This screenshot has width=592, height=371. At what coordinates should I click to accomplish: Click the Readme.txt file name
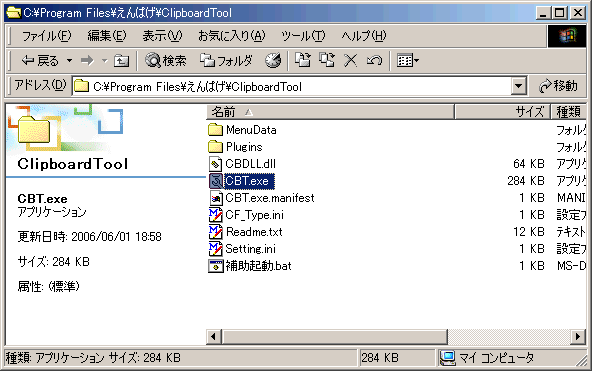pos(254,232)
